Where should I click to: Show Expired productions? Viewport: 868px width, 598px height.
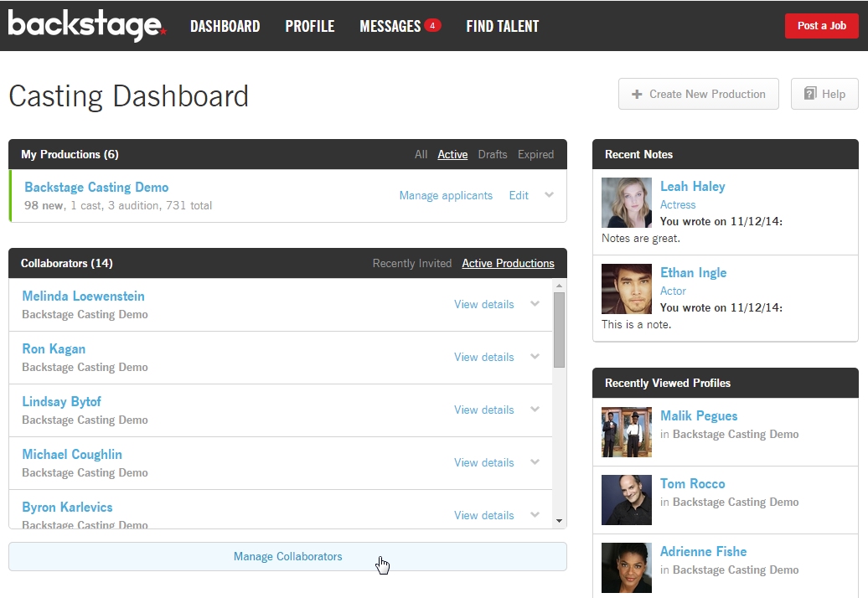pos(535,154)
